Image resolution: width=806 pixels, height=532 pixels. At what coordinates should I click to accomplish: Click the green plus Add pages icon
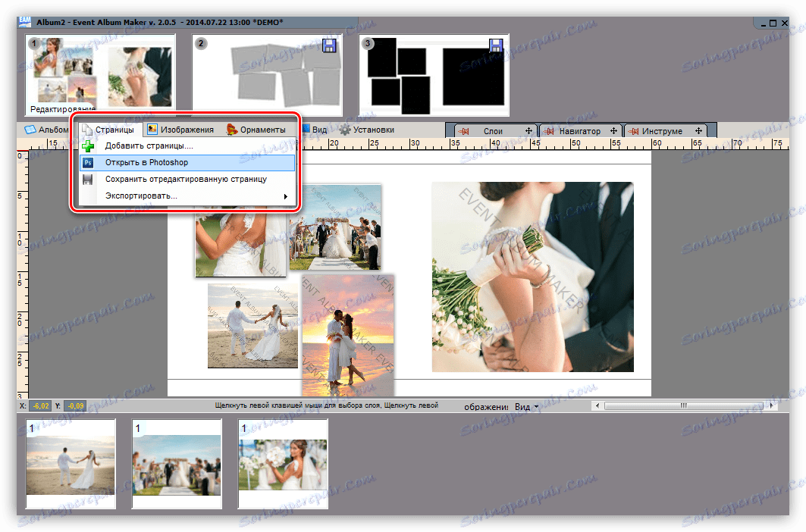(x=88, y=146)
